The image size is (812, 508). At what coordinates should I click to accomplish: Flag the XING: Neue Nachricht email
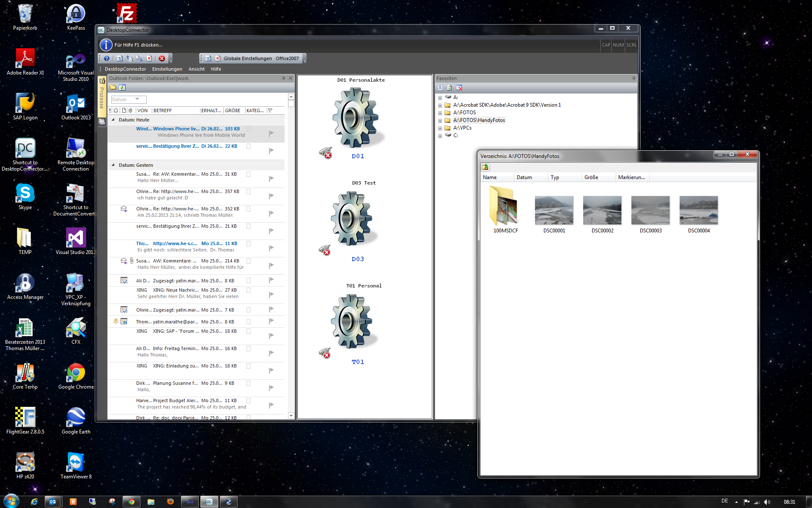tap(271, 295)
